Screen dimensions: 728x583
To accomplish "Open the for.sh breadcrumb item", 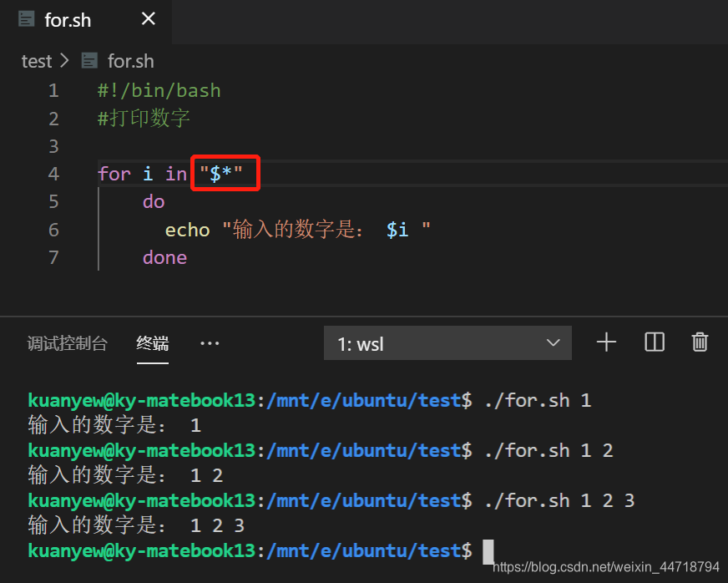I will click(x=132, y=60).
